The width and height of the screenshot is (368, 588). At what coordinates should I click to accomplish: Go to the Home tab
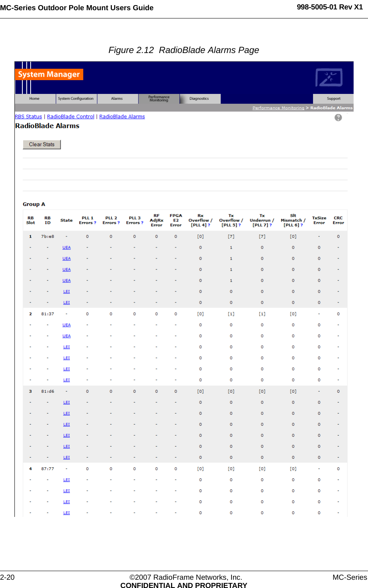(x=35, y=99)
